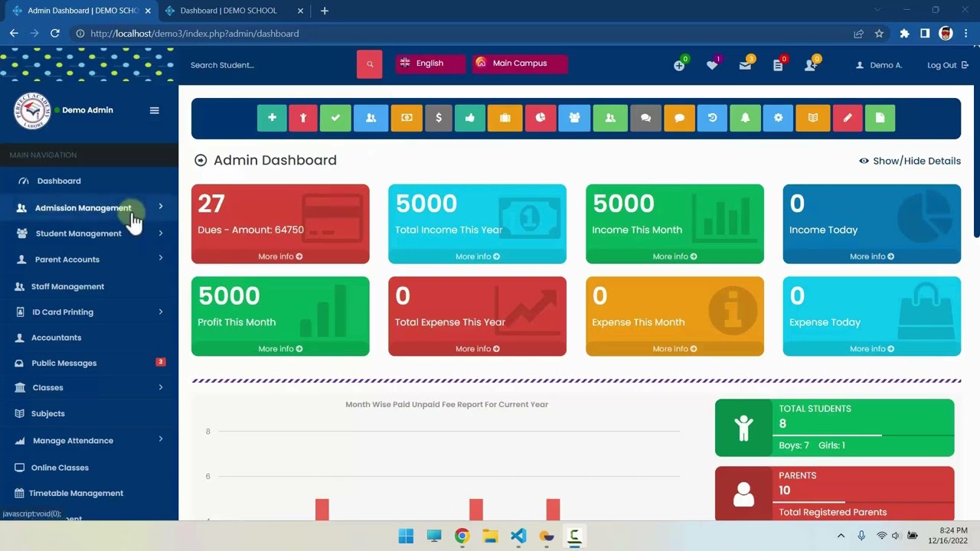The width and height of the screenshot is (980, 551).
Task: Expand the Parent Accounts menu
Action: 90,259
